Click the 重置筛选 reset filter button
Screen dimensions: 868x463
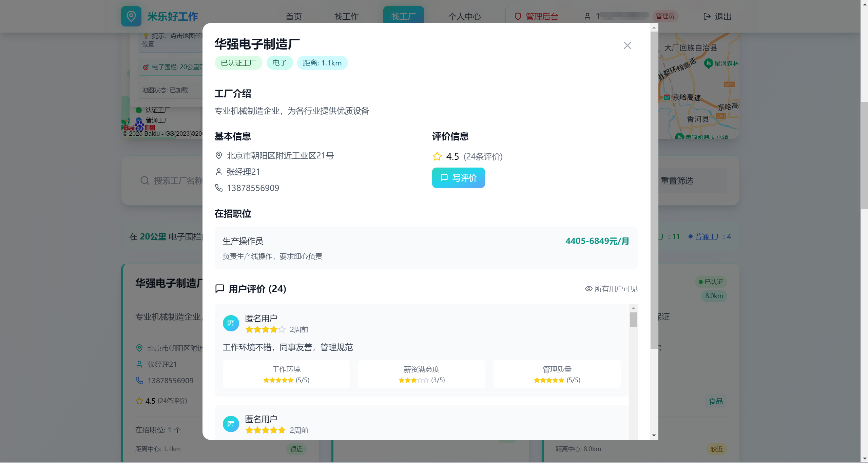click(677, 181)
